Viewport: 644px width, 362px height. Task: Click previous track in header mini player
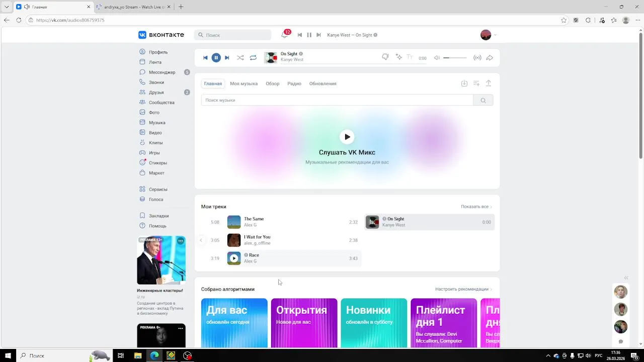[x=300, y=35]
